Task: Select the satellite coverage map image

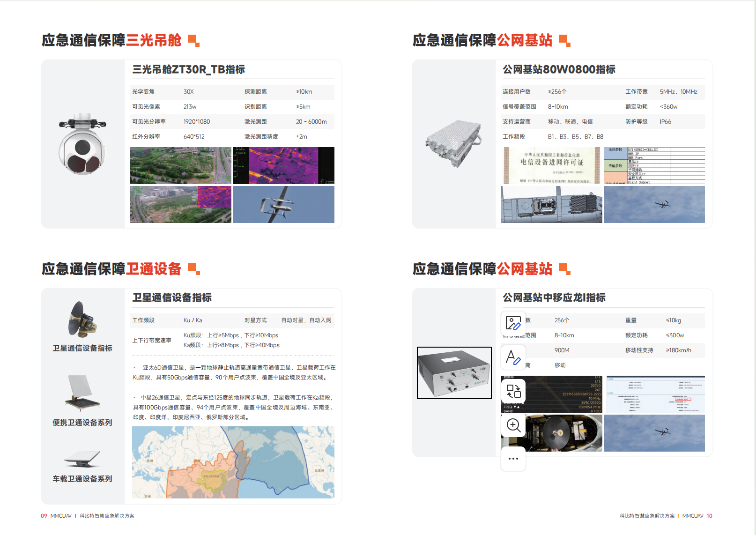Action: pos(233,462)
